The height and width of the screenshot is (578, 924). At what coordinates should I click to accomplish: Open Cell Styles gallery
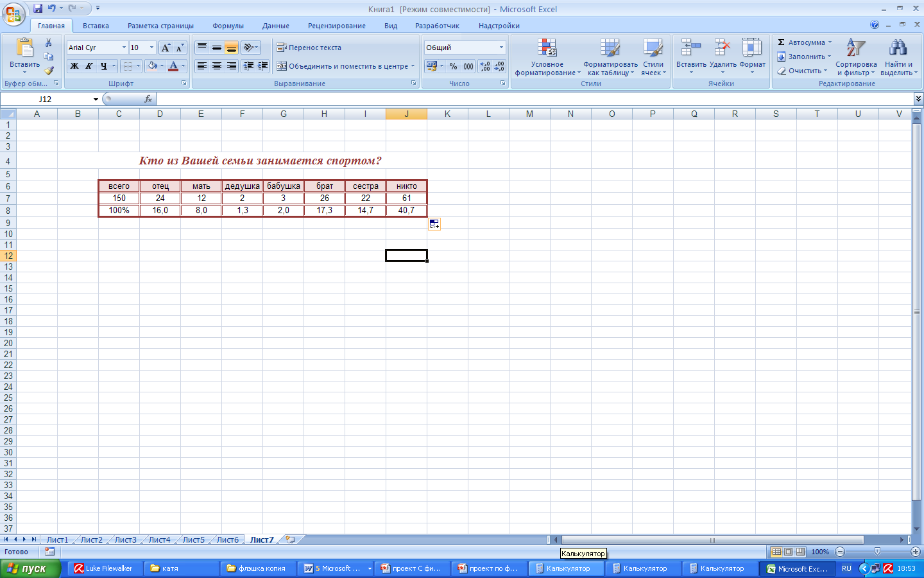tap(653, 57)
